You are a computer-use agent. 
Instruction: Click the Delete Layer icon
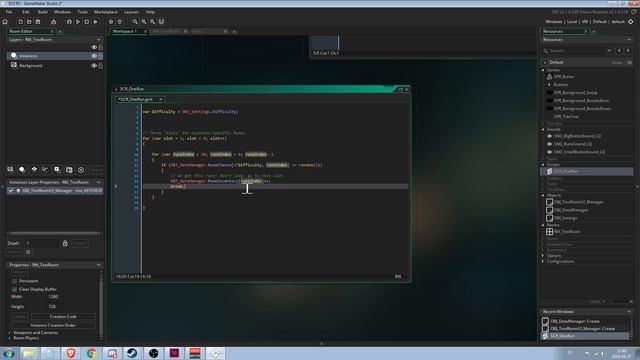[x=81, y=170]
